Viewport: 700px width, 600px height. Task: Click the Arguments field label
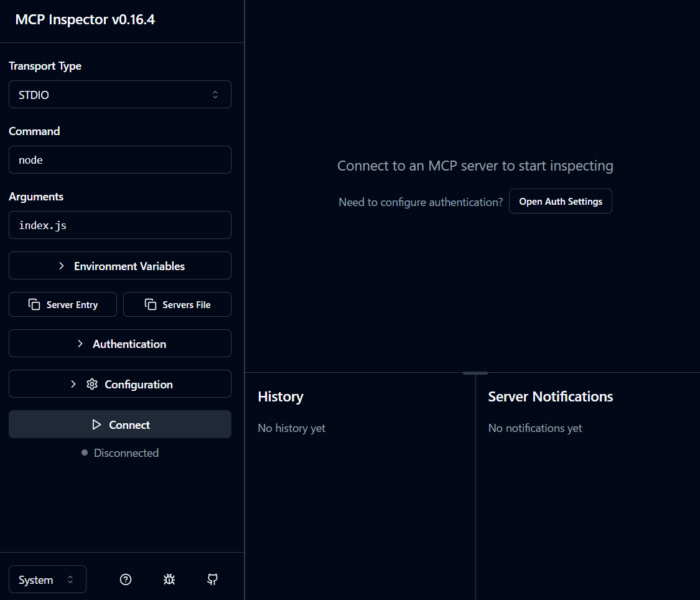(36, 197)
